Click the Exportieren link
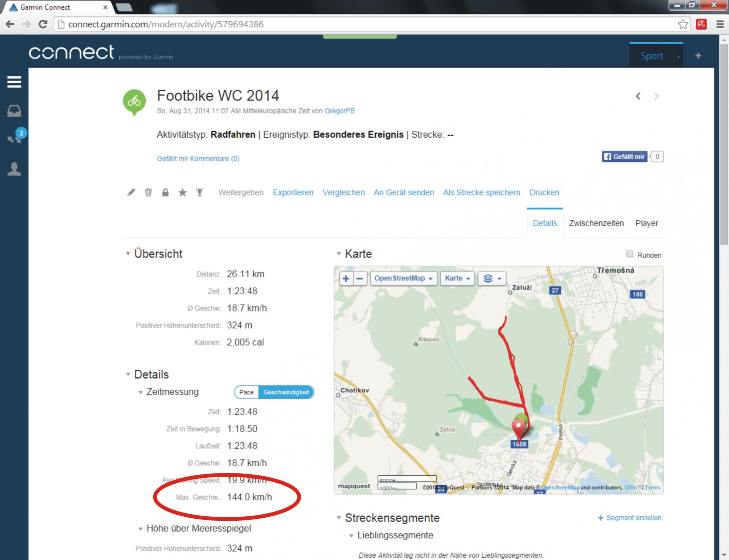 293,192
